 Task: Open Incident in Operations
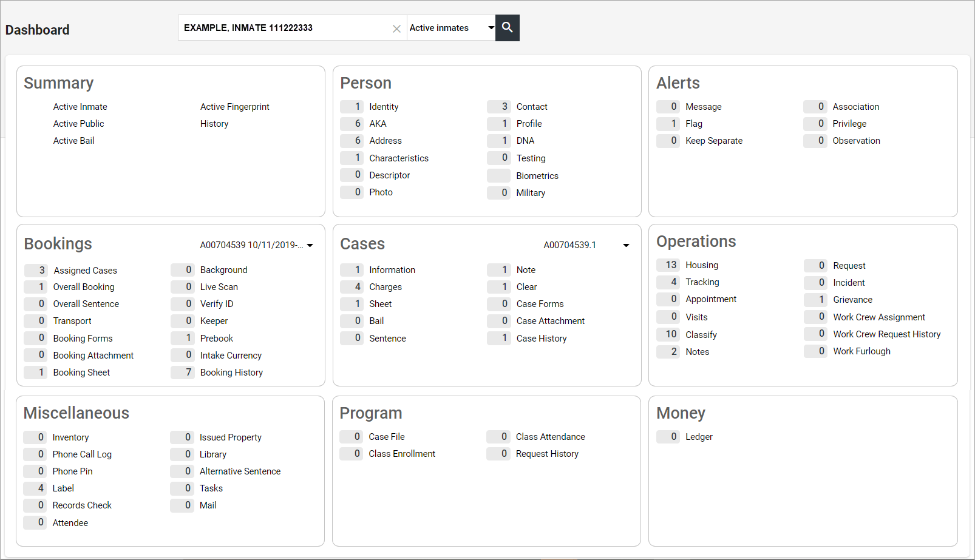click(x=849, y=283)
